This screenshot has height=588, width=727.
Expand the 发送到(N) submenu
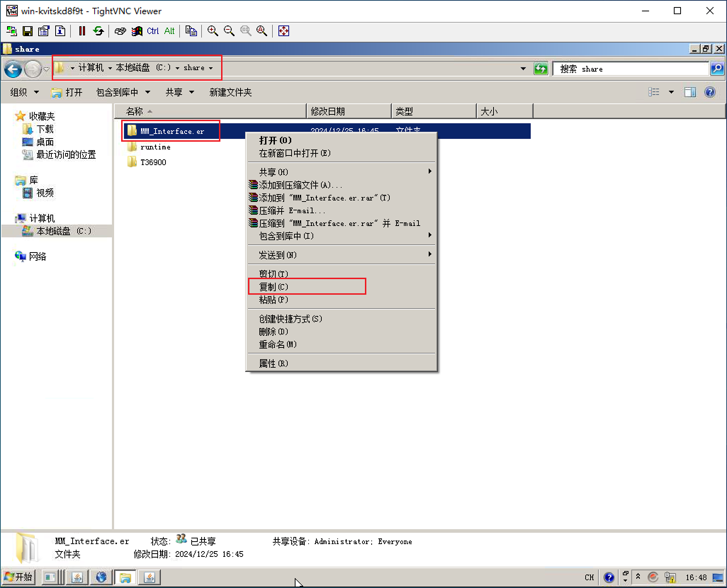[341, 255]
